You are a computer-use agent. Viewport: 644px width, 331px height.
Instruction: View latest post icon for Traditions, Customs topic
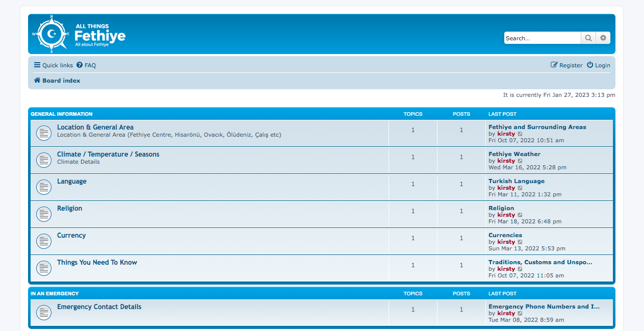(x=520, y=269)
